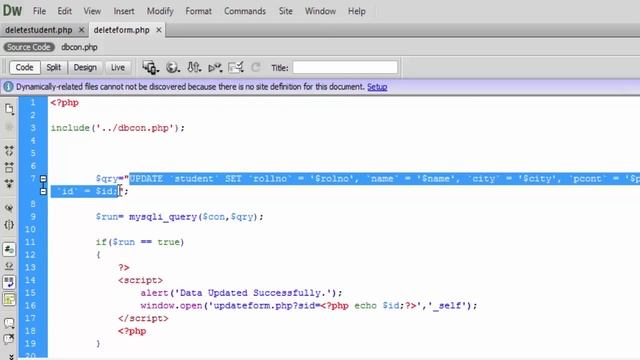This screenshot has width=640, height=360.
Task: Click the Collapse Full Tag icon
Action: [x=9, y=151]
